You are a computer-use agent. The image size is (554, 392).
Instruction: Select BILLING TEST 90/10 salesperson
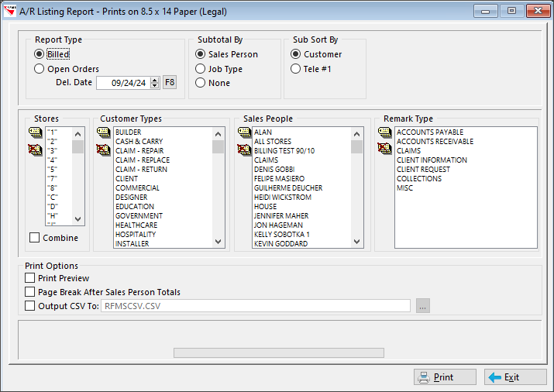[284, 150]
